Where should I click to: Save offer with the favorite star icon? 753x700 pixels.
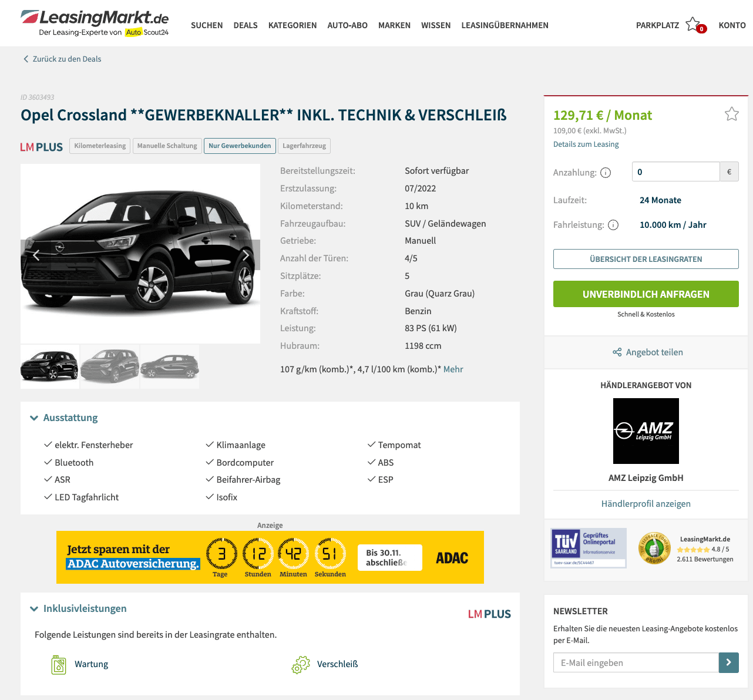click(x=731, y=114)
